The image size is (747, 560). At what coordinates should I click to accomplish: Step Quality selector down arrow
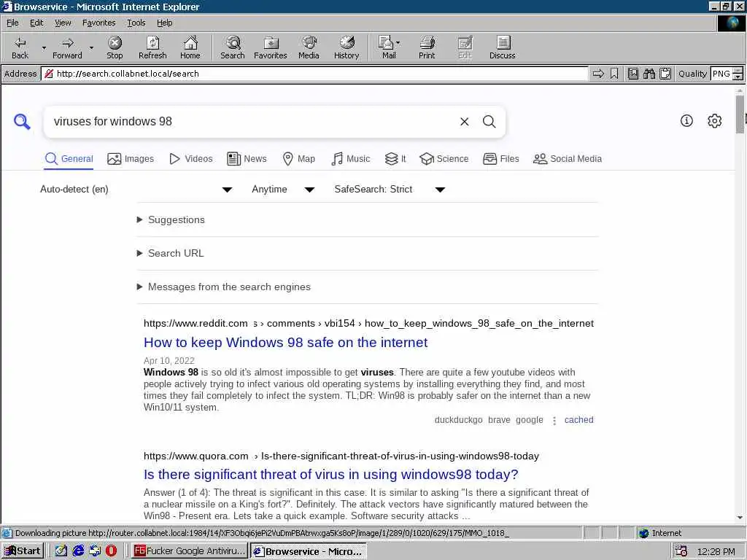(x=738, y=77)
